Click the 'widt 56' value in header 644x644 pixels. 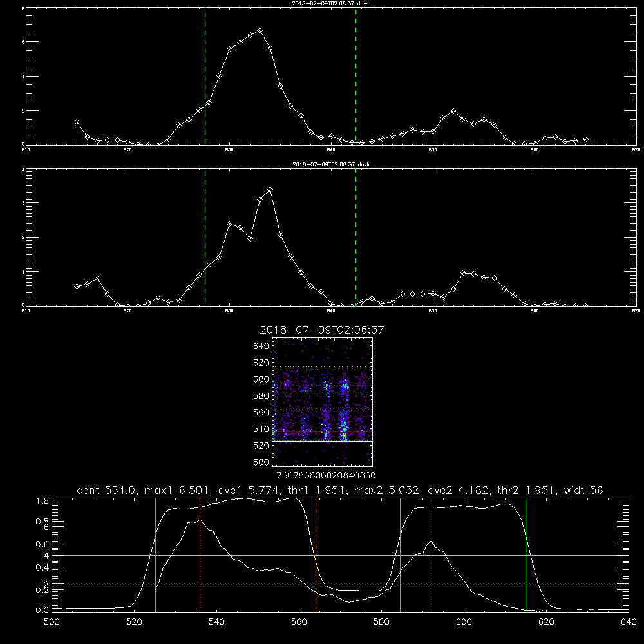point(583,490)
